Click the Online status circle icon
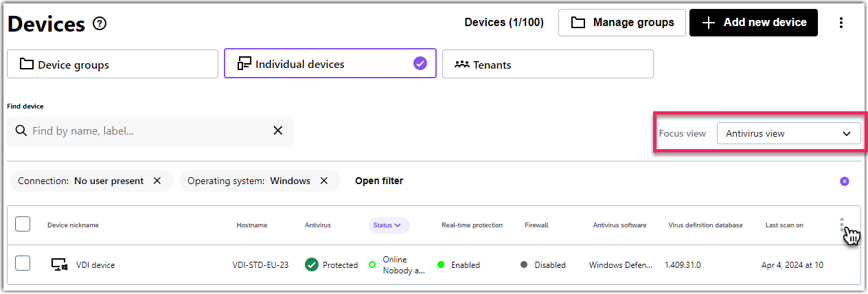The height and width of the screenshot is (294, 868). pos(372,264)
